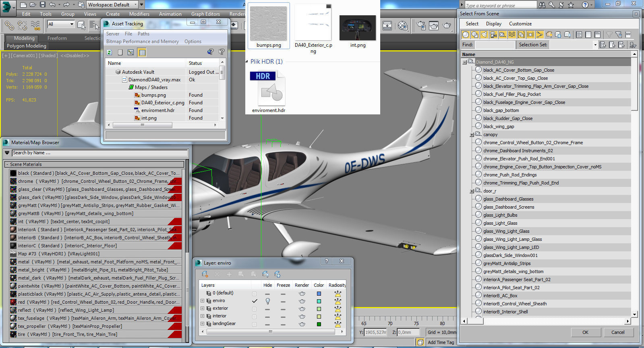Change color swatch of 0 (default) layer
Image resolution: width=644 pixels, height=348 pixels.
pos(319,294)
